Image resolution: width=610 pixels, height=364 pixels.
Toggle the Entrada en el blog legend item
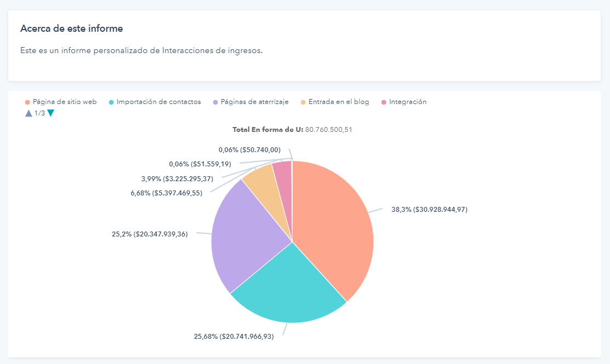(x=334, y=102)
